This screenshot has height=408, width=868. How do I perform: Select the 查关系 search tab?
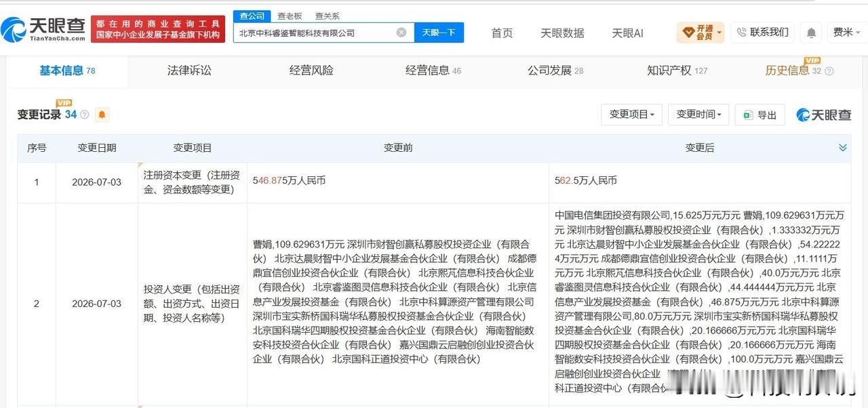pos(327,16)
